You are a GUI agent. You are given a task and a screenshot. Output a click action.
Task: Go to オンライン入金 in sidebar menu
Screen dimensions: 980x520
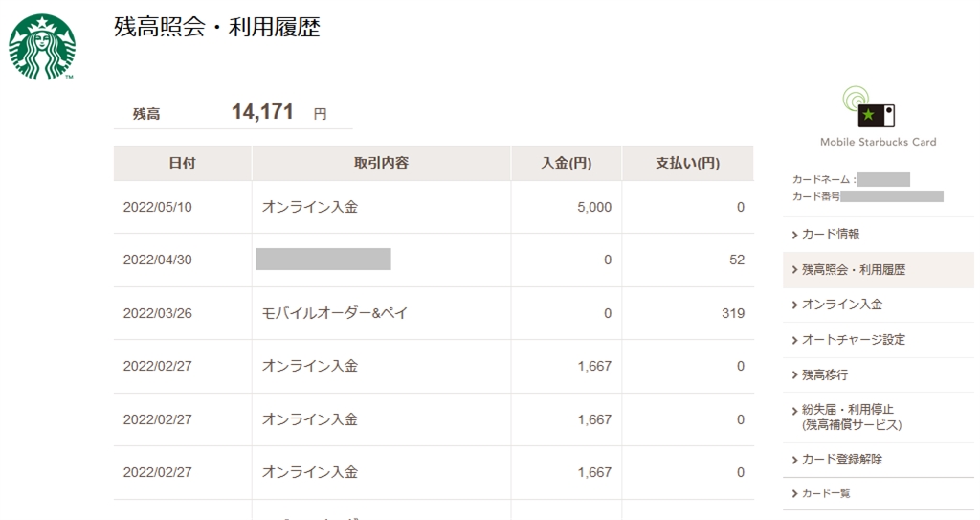click(841, 305)
